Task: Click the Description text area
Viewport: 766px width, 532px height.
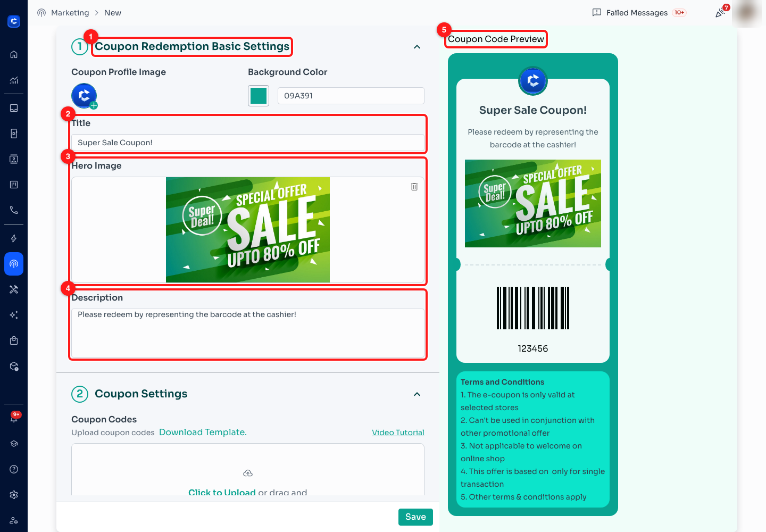Action: 248,333
